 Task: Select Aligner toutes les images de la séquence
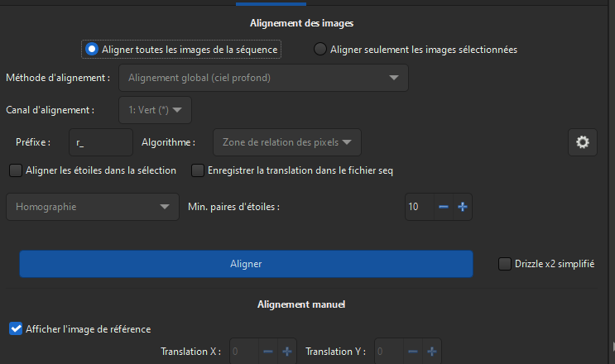pos(92,50)
